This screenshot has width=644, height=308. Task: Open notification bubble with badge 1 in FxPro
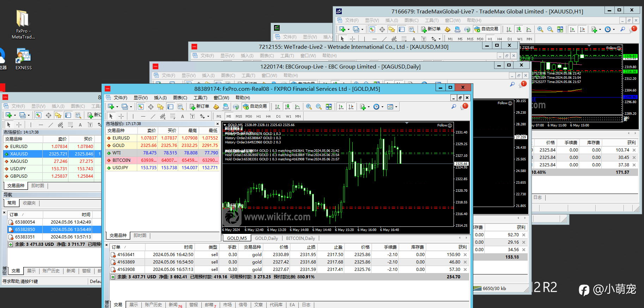[x=464, y=106]
